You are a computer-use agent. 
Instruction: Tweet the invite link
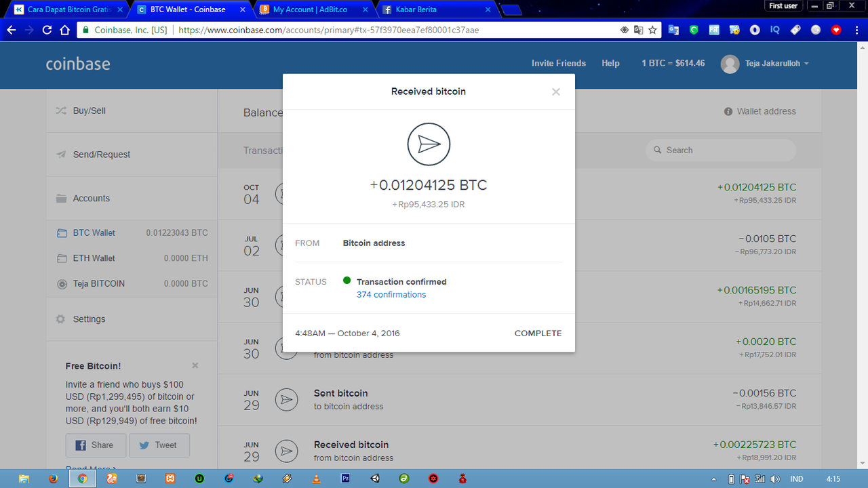(x=159, y=445)
